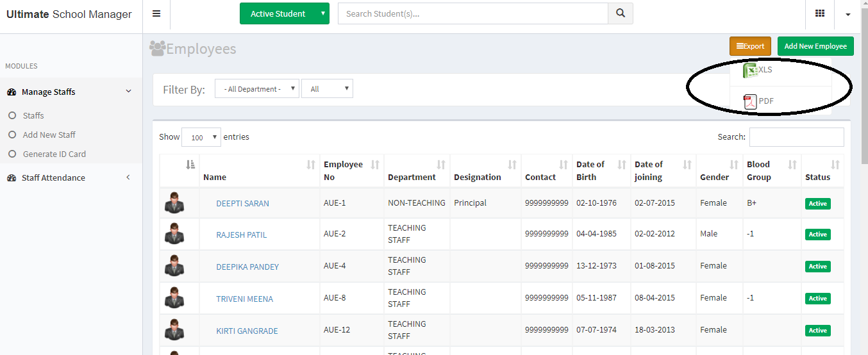Click Active status badge for TRIVENI MEENA
Screen dimensions: 868x355
pyautogui.click(x=817, y=299)
